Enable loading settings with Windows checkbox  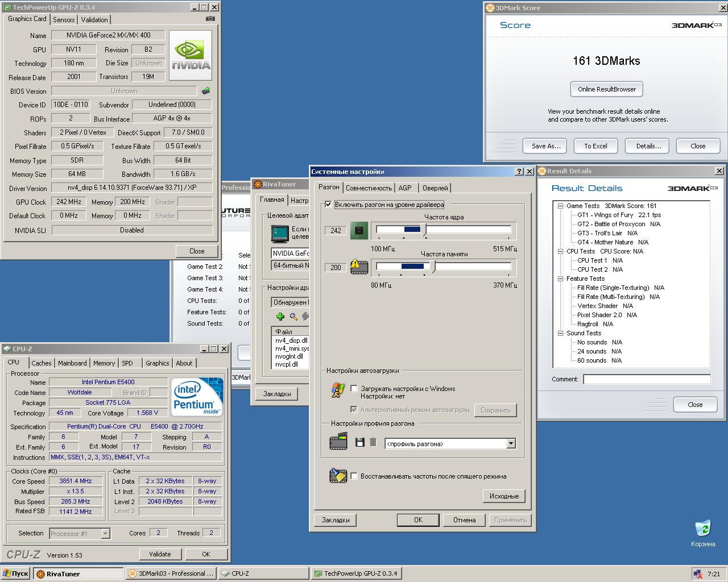coord(354,389)
